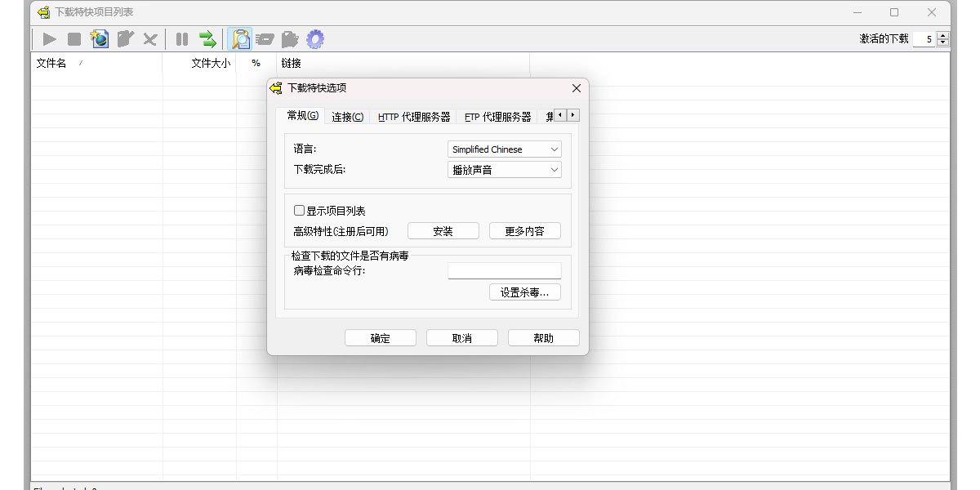This screenshot has width=980, height=490.
Task: Open the 下载完成后 dropdown
Action: coord(504,169)
